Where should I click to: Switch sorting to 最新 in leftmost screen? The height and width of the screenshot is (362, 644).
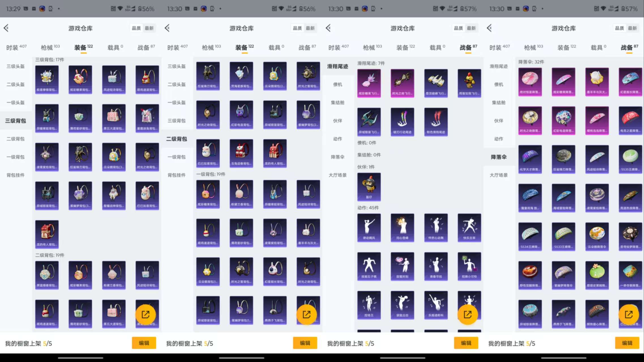pyautogui.click(x=149, y=28)
